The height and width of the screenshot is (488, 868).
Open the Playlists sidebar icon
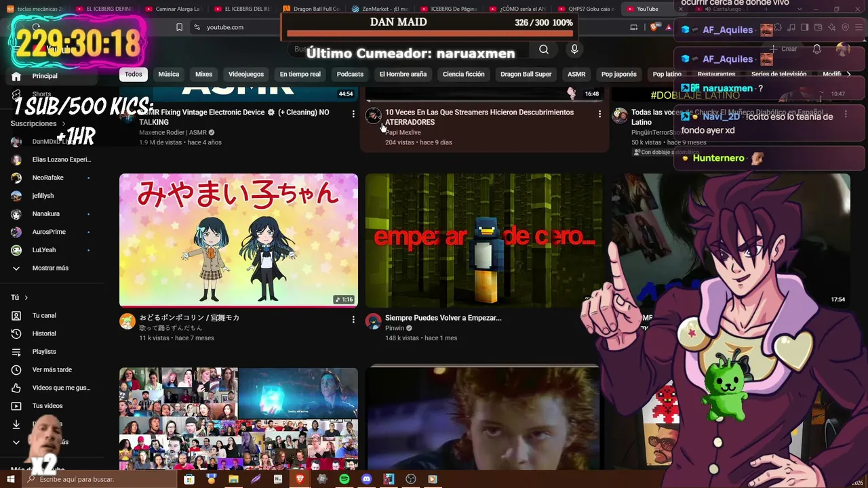tap(16, 352)
